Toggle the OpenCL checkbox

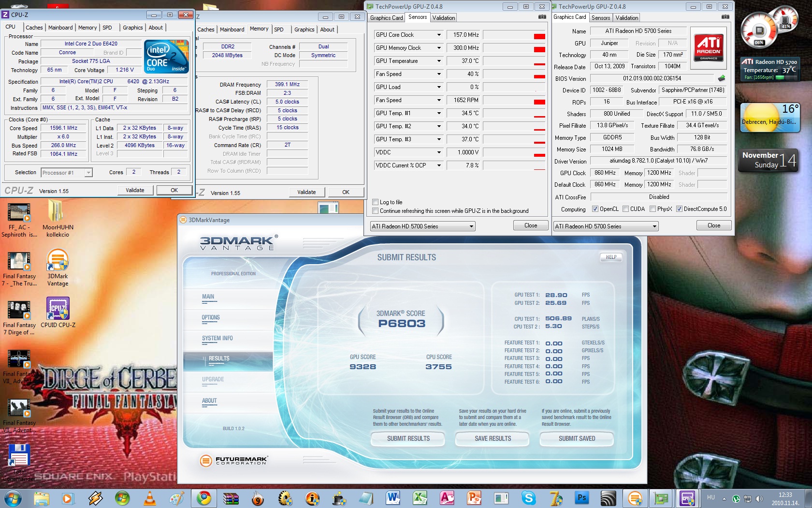[x=595, y=209]
